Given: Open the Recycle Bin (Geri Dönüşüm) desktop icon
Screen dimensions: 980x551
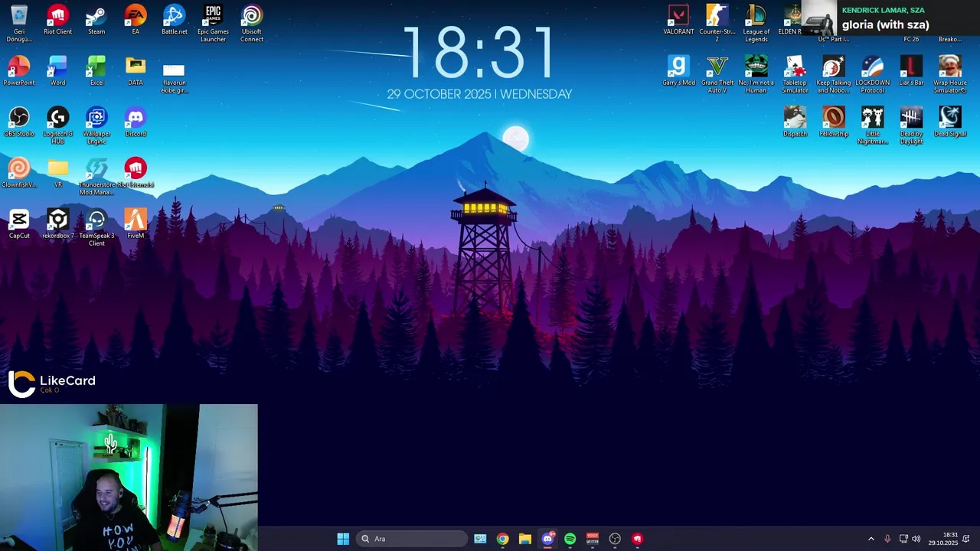Looking at the screenshot, I should coord(19,23).
